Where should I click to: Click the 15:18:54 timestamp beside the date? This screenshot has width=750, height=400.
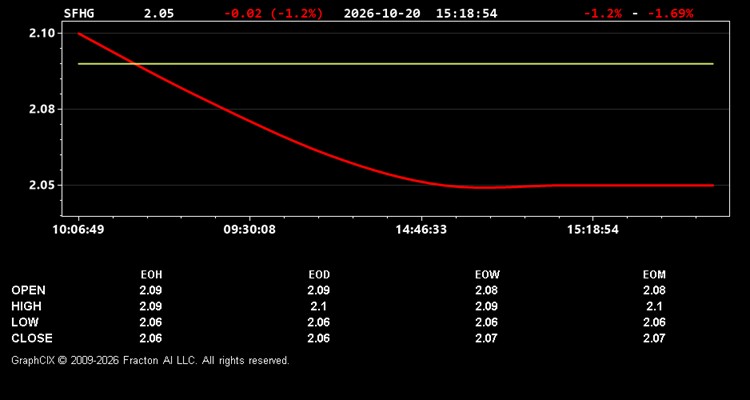point(466,13)
